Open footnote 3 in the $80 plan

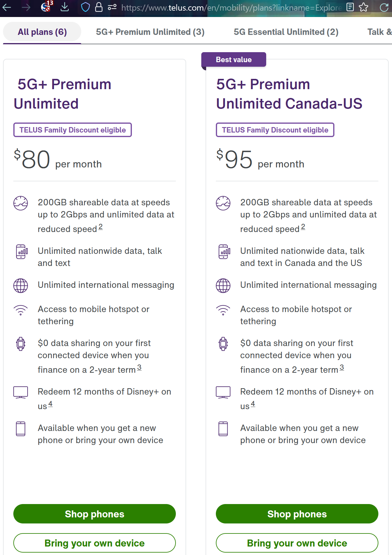(x=139, y=368)
